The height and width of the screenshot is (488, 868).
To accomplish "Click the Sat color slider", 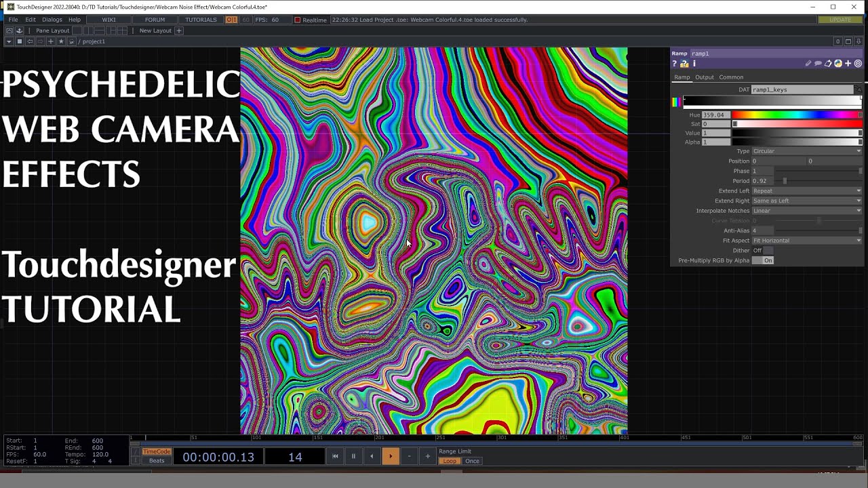I will pyautogui.click(x=797, y=124).
